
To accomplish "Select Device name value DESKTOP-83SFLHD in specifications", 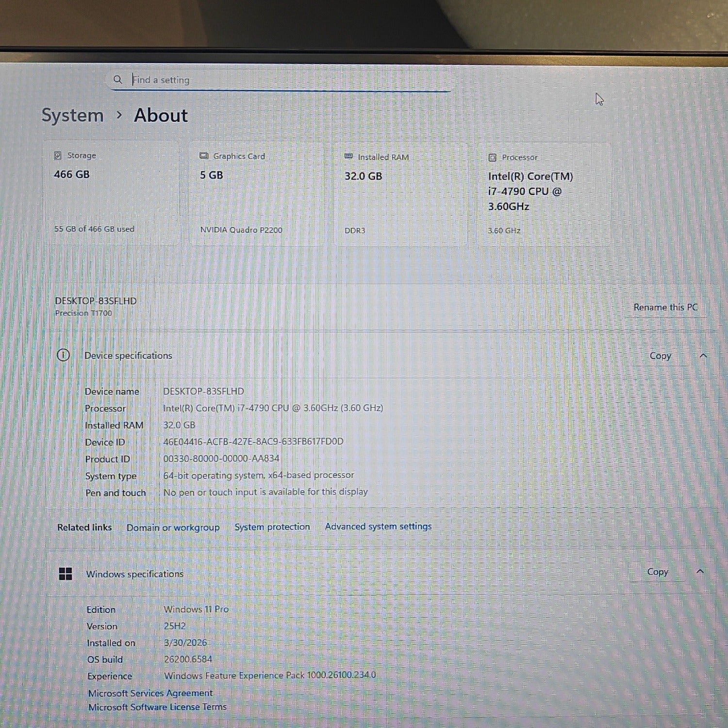I will (x=203, y=391).
